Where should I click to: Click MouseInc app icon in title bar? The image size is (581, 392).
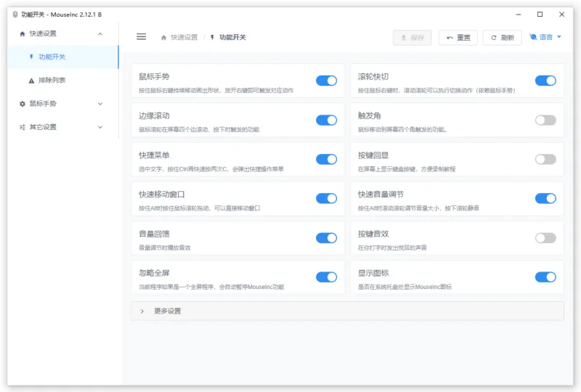(x=15, y=15)
